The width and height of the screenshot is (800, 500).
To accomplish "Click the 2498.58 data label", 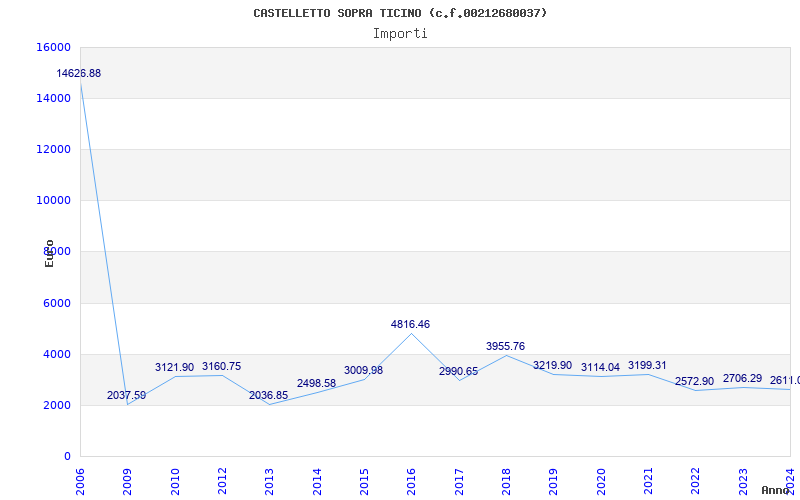I will pos(316,383).
